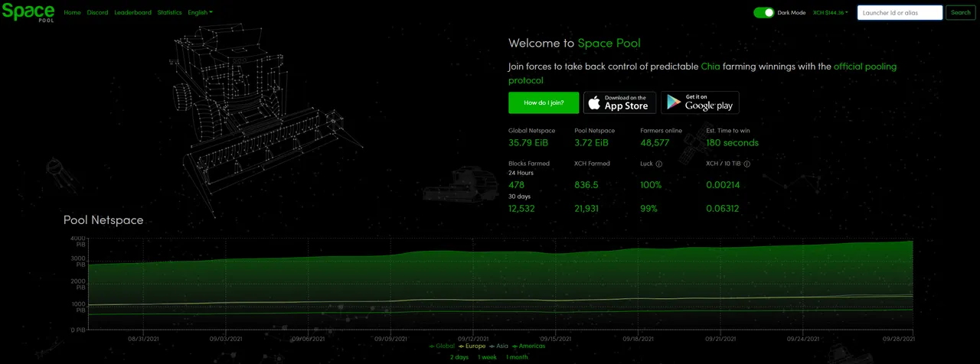This screenshot has width=980, height=364.
Task: Click the 0.06312 XCH per 10 TiB value
Action: [723, 209]
